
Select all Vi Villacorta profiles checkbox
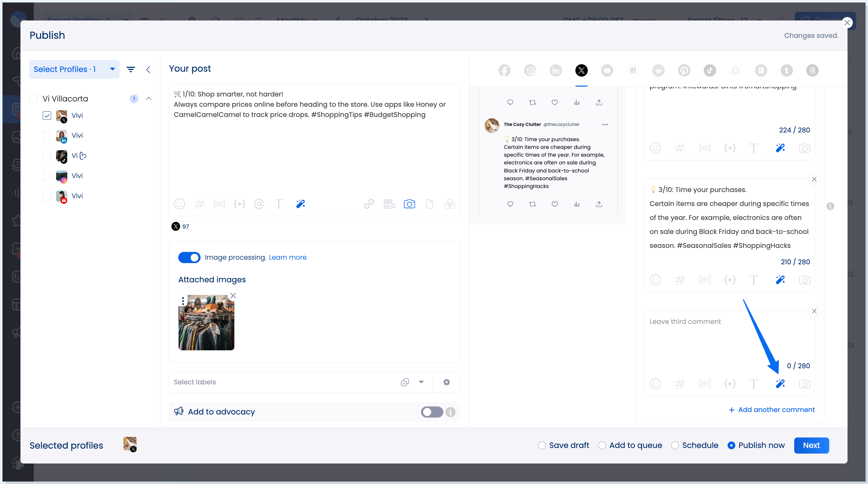33,99
